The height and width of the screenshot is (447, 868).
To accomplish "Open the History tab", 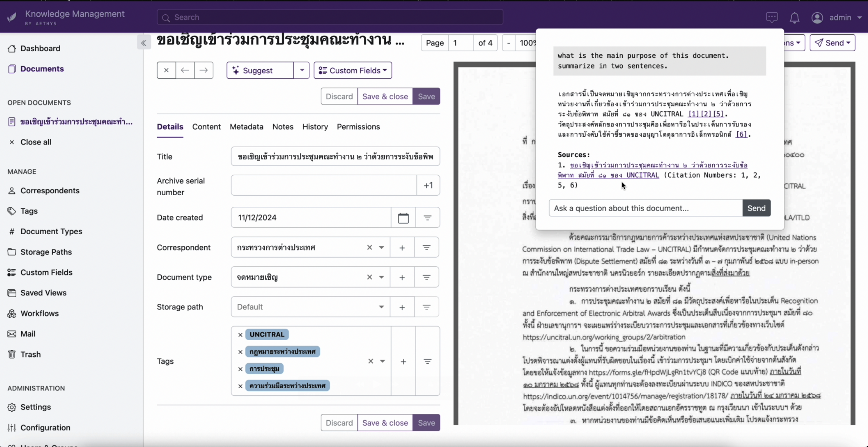I will (x=315, y=127).
